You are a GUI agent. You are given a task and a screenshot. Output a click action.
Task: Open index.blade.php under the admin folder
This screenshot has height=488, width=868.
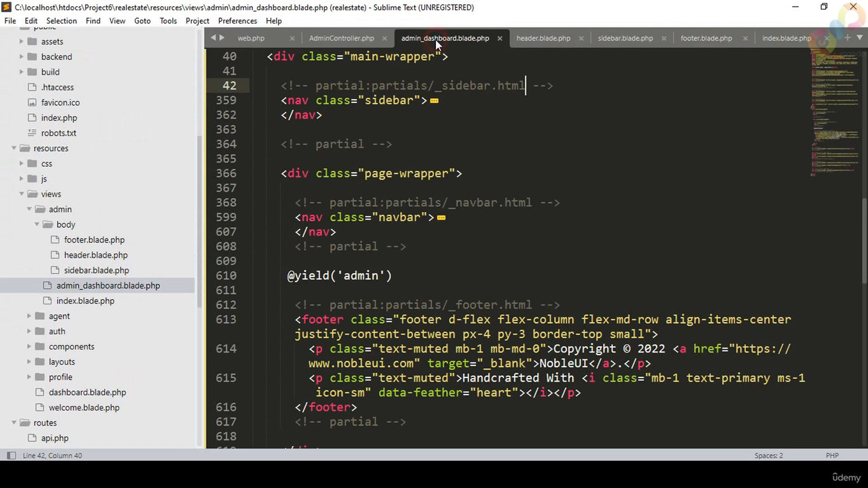(85, 301)
